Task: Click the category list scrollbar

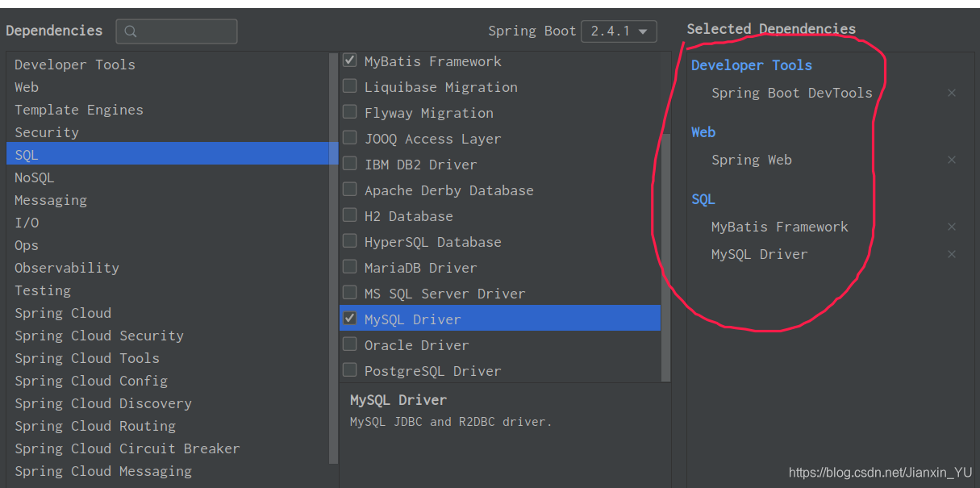Action: pyautogui.click(x=334, y=258)
